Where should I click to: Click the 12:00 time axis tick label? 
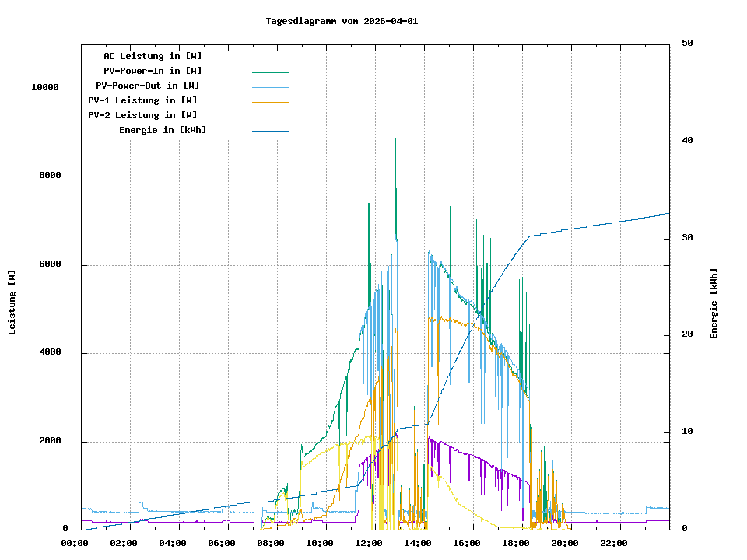(369, 543)
